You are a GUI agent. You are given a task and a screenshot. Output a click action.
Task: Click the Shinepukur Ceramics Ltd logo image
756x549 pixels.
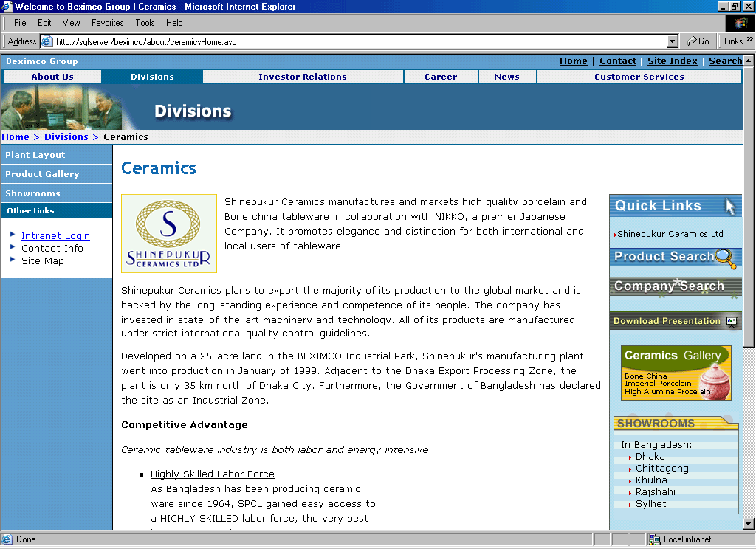(x=169, y=234)
